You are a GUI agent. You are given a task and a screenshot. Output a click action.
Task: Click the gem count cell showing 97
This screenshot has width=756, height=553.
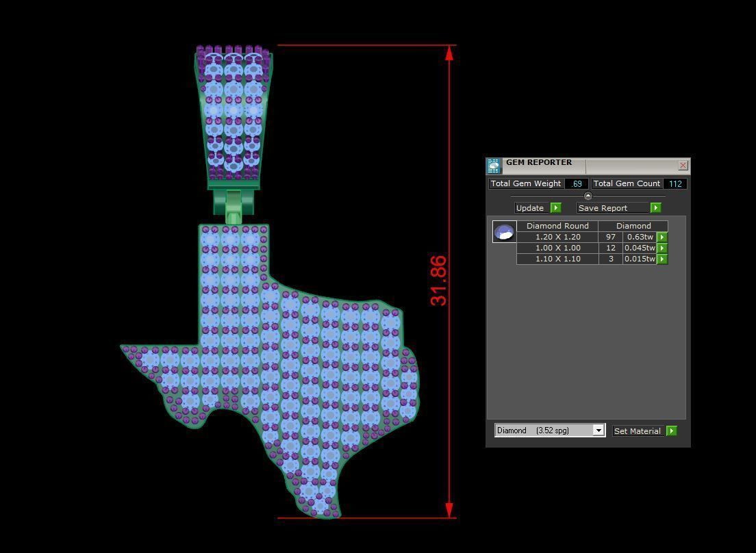click(611, 237)
